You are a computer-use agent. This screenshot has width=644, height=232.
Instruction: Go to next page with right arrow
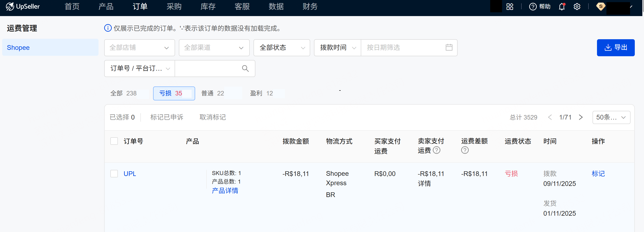[x=581, y=117]
